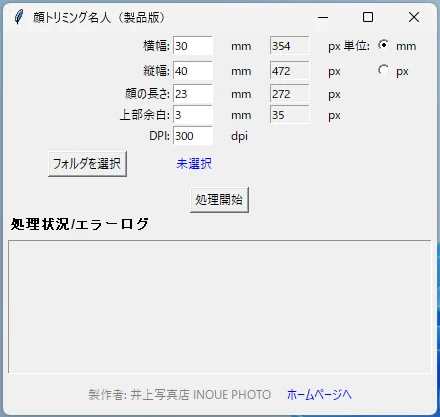Select the px unit radio button
The image size is (440, 417).
[384, 70]
